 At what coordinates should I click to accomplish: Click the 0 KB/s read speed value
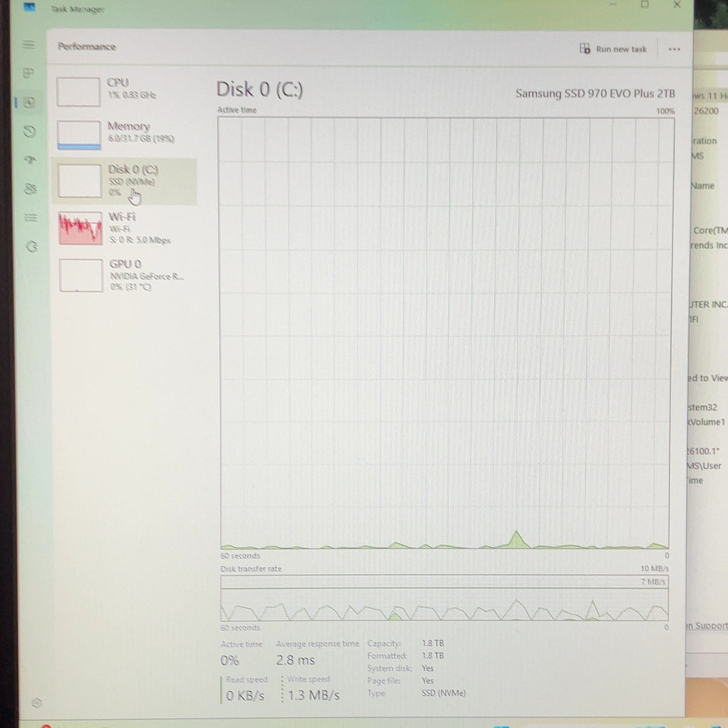coord(245,696)
